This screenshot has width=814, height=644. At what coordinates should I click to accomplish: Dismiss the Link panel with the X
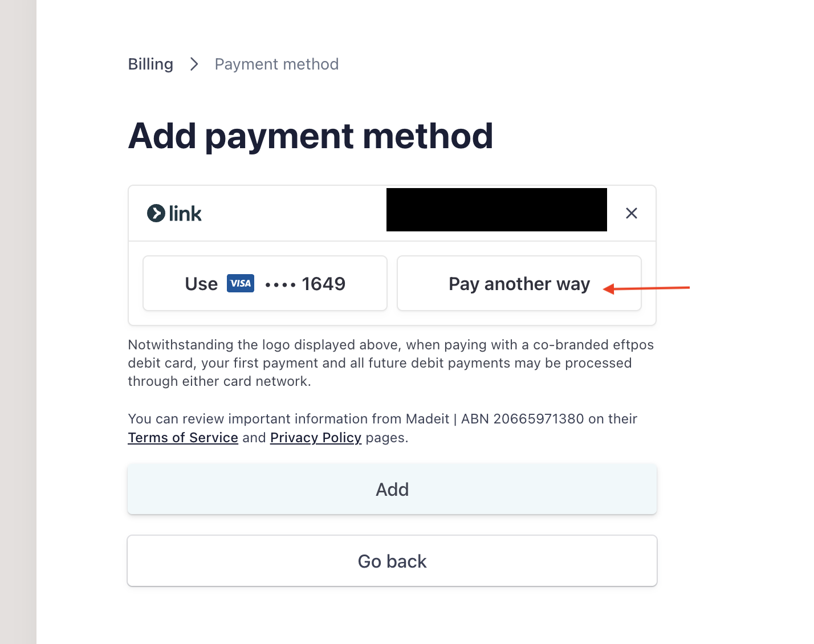(631, 213)
